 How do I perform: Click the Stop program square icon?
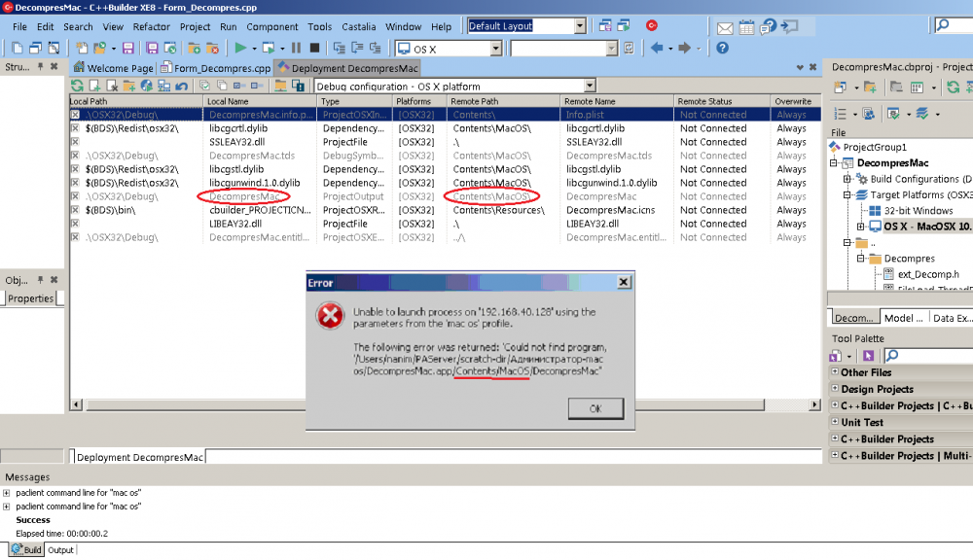point(314,48)
